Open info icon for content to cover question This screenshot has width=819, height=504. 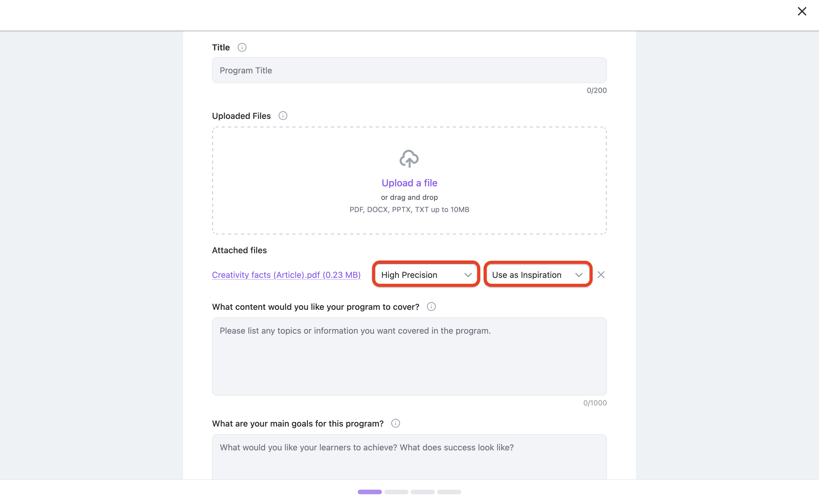(431, 307)
